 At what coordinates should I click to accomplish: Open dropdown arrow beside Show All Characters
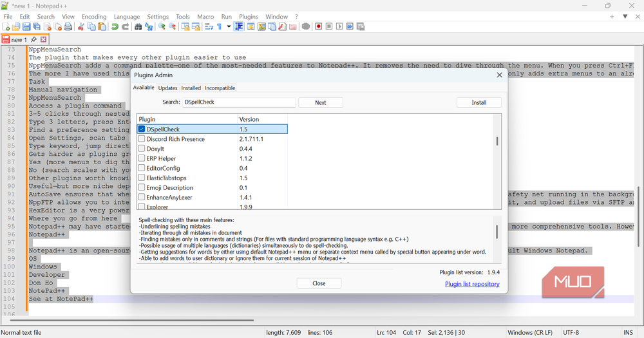pos(229,26)
